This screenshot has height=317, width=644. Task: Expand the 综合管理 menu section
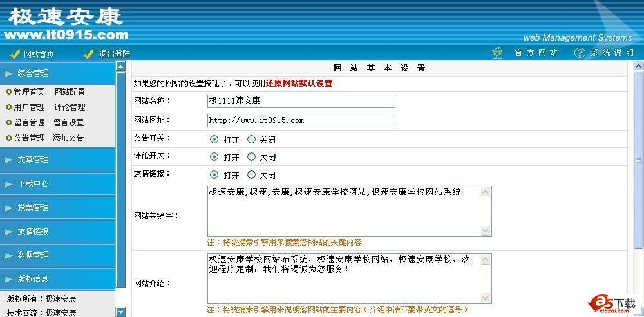click(x=57, y=73)
